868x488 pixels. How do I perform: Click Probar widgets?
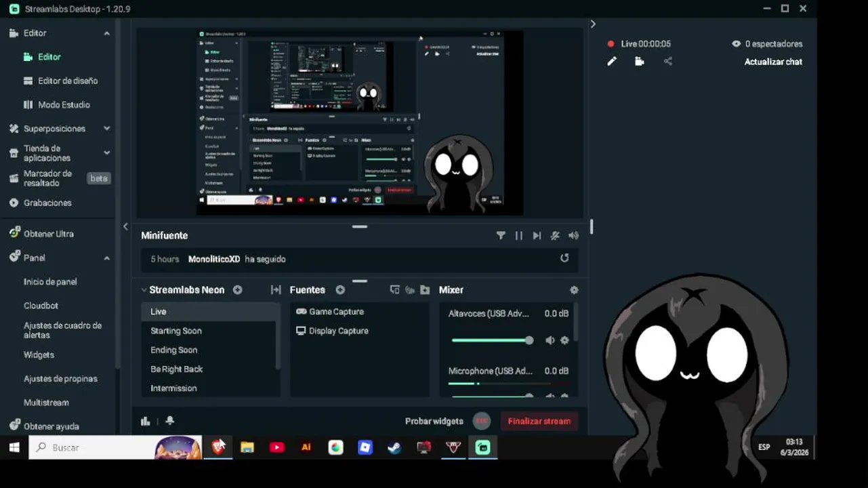(x=434, y=421)
